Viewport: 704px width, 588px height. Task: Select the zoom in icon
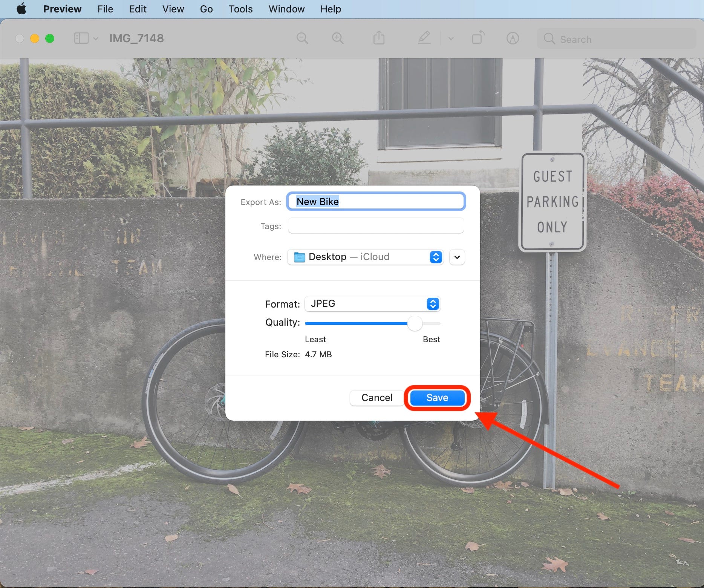coord(337,38)
